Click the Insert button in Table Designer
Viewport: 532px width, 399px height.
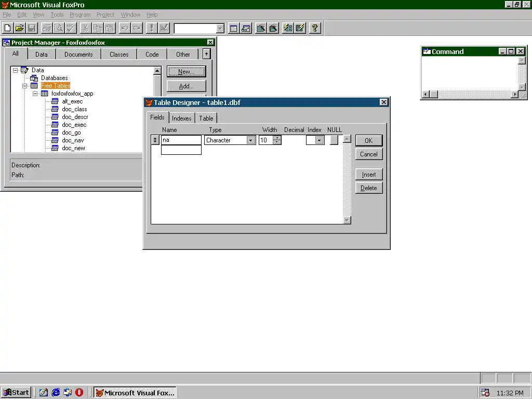tap(369, 175)
